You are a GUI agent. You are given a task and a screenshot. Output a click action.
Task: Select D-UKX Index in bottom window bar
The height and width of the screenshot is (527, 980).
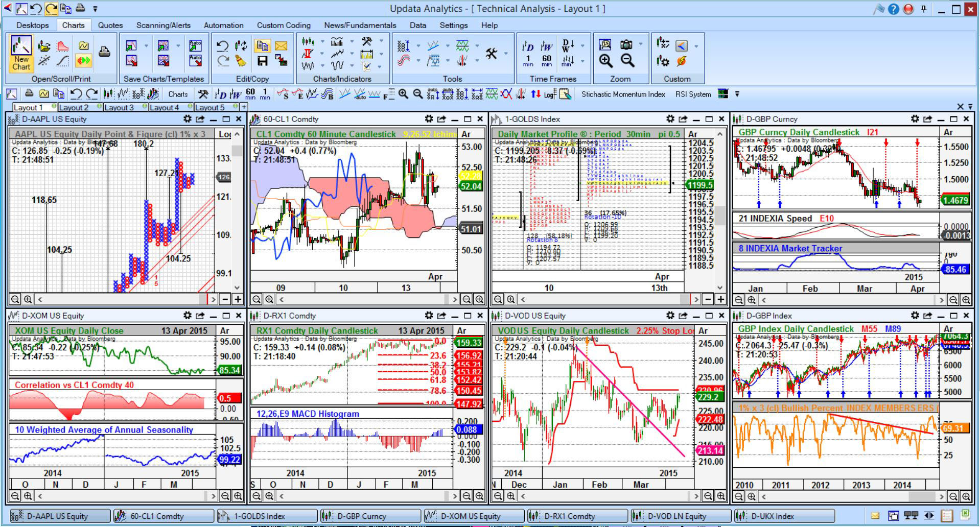(784, 516)
